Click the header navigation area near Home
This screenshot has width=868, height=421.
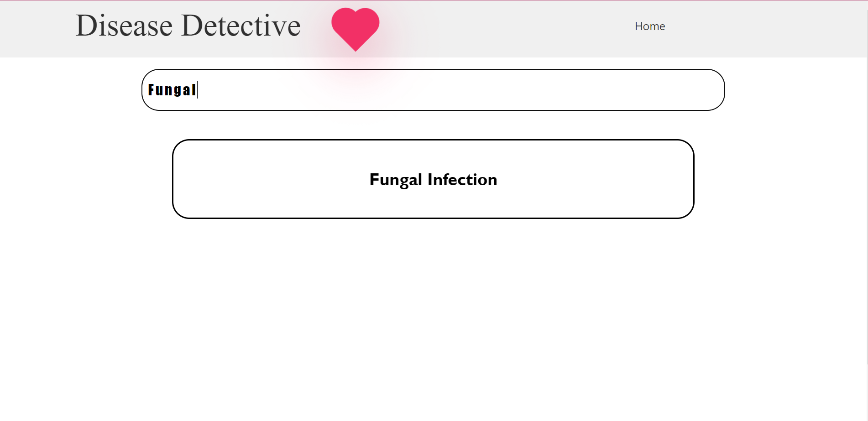(x=649, y=26)
